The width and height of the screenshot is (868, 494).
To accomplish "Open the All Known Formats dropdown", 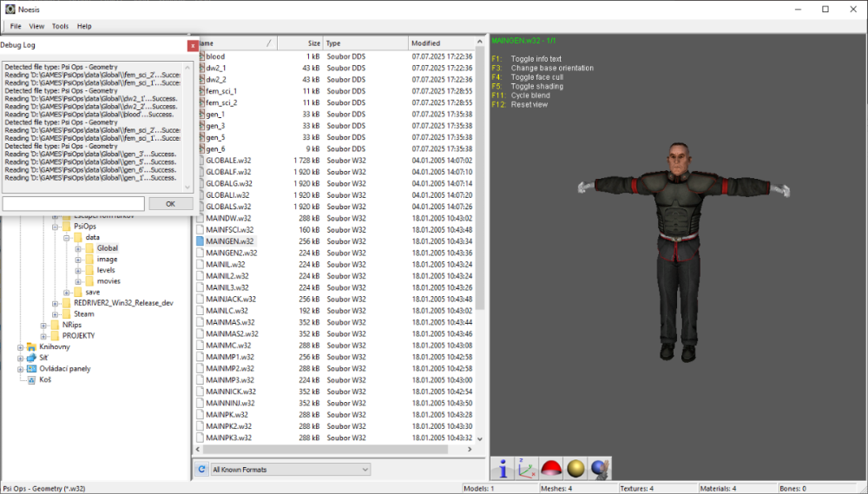I will click(291, 470).
